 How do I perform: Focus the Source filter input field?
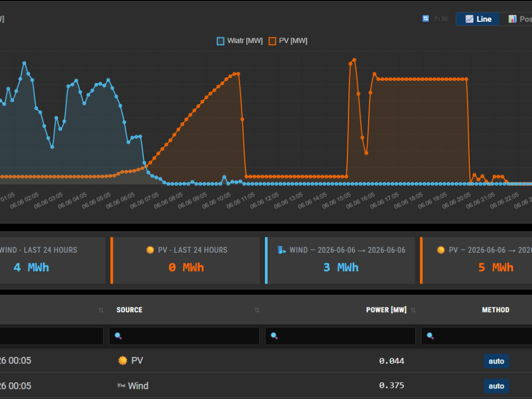click(x=184, y=336)
